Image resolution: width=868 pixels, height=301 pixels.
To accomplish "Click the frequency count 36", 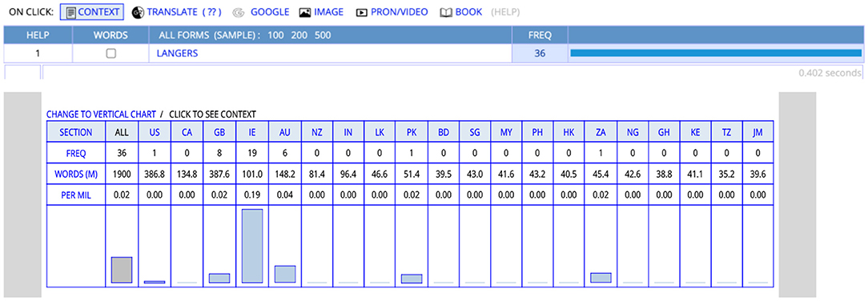I will (x=540, y=54).
